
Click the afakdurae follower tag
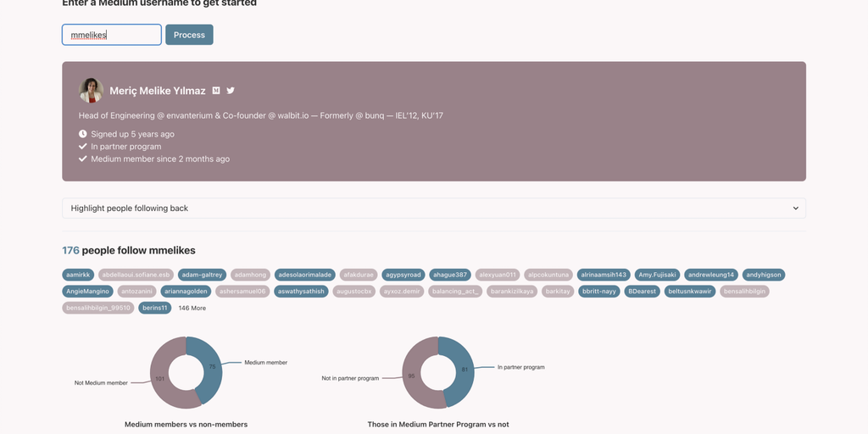(359, 275)
